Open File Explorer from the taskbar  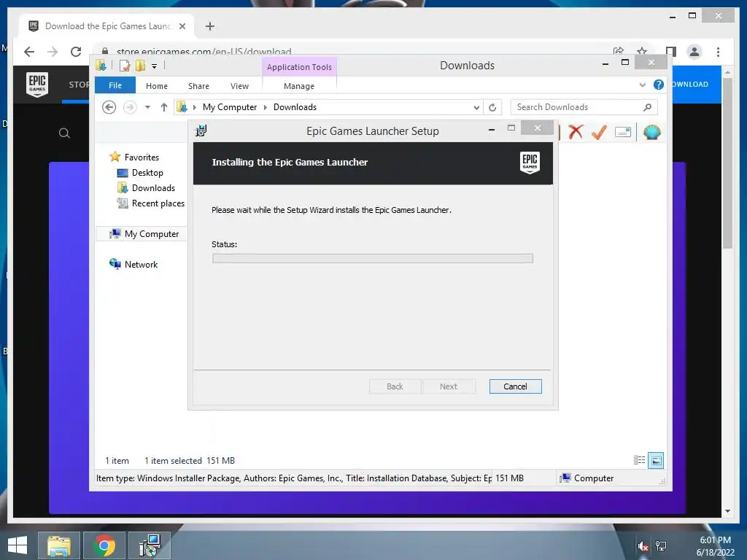[x=59, y=545]
